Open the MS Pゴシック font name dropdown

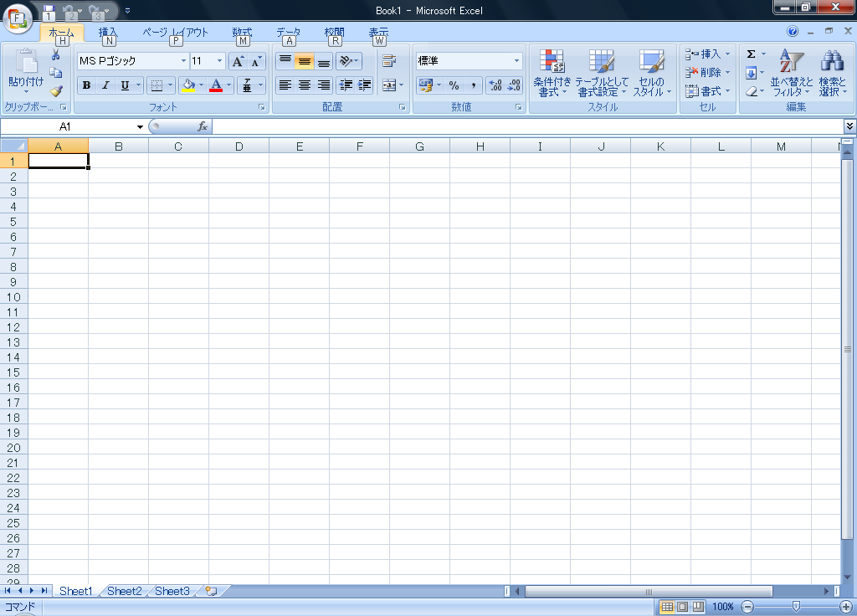click(183, 61)
